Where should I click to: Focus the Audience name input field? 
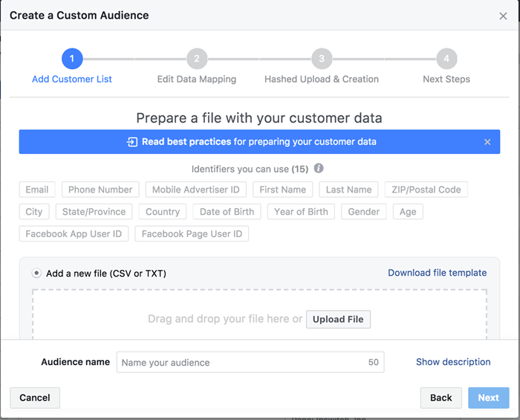(241, 363)
